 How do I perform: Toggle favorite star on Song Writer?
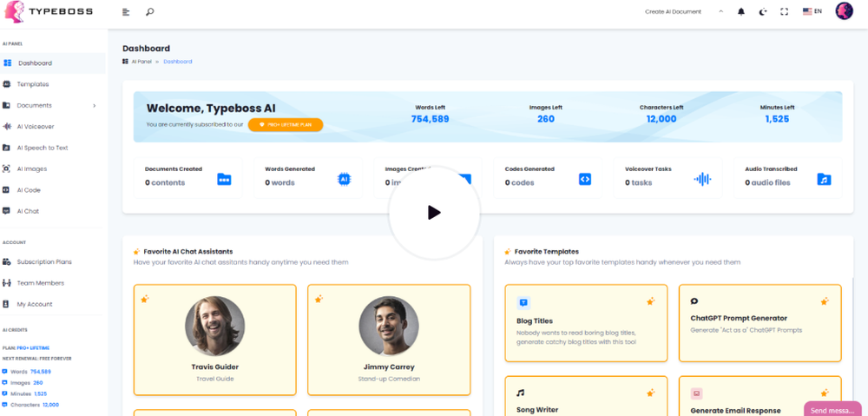click(651, 393)
